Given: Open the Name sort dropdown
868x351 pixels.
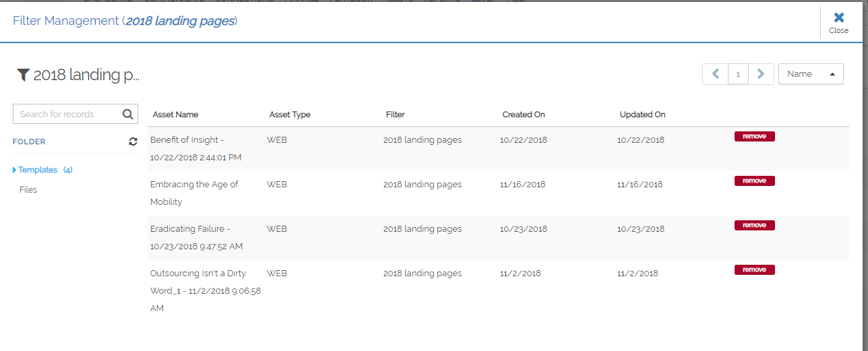Looking at the screenshot, I should [x=811, y=74].
